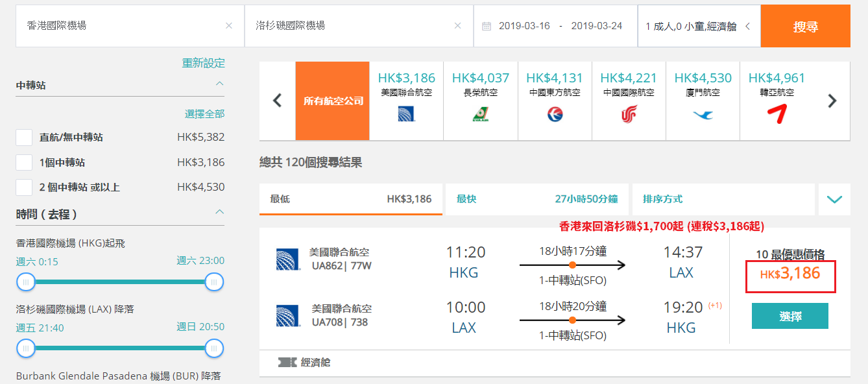Screen dimensions: 868x384
Task: Select the 最低 HK$3,186 sort tab
Action: (x=351, y=199)
